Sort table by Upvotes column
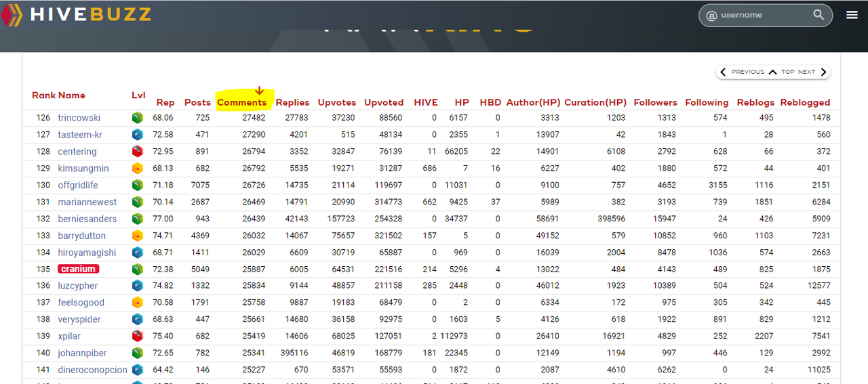The height and width of the screenshot is (384, 868). (337, 102)
